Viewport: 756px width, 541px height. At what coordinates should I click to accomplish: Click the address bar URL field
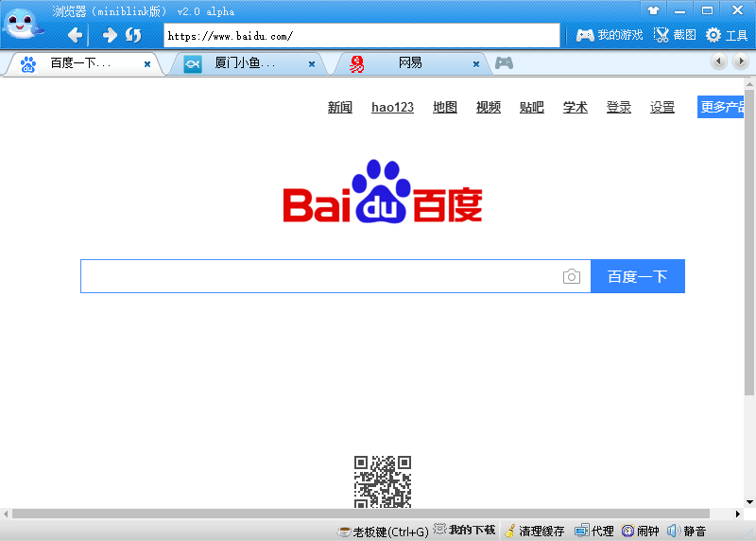(x=362, y=36)
